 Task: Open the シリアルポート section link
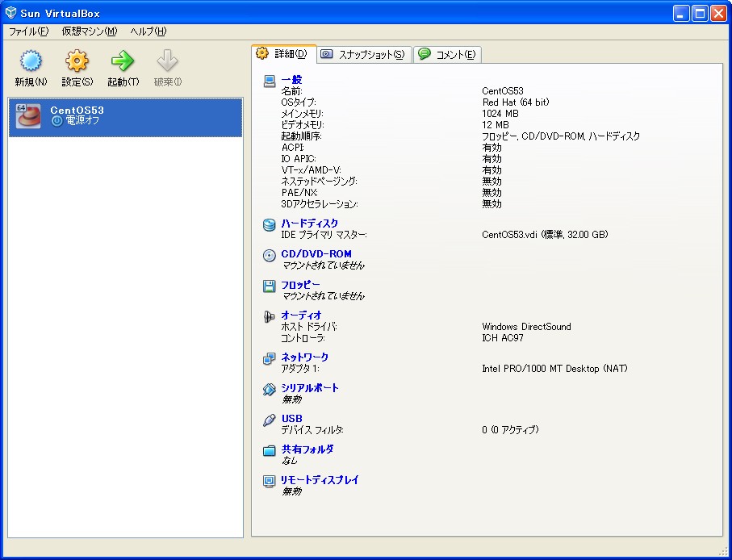[310, 388]
